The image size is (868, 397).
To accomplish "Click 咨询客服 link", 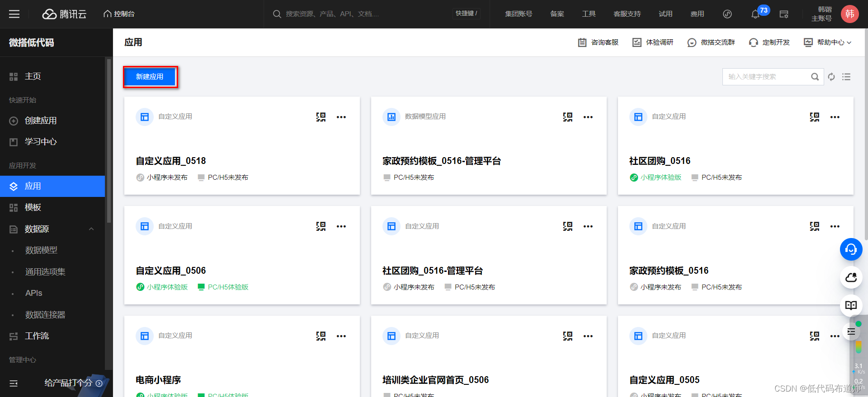I will (598, 42).
